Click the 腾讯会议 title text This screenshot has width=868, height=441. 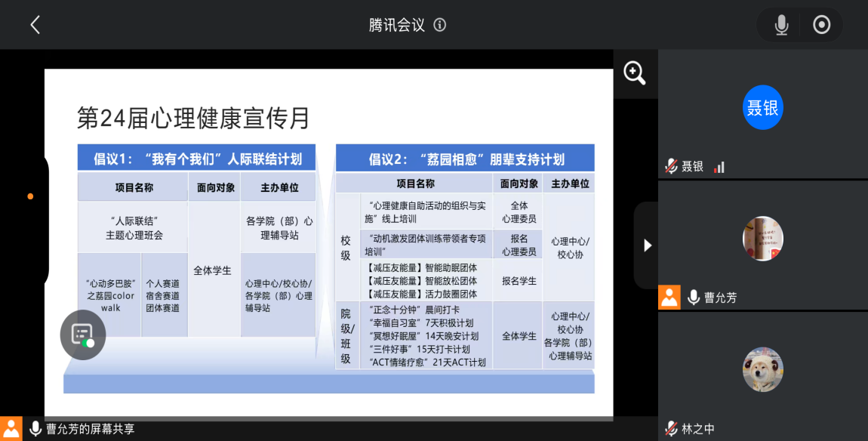click(x=397, y=25)
